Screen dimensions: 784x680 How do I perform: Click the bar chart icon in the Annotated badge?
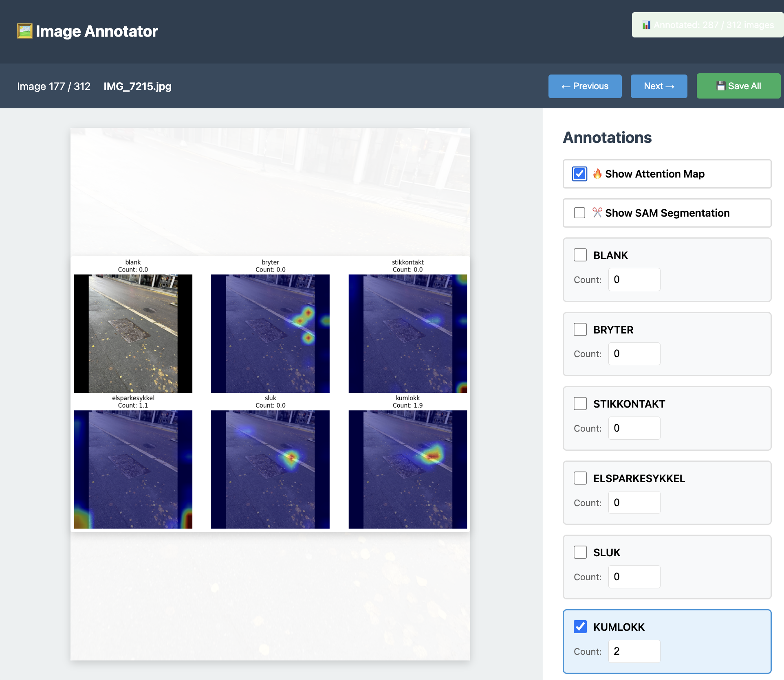[646, 25]
